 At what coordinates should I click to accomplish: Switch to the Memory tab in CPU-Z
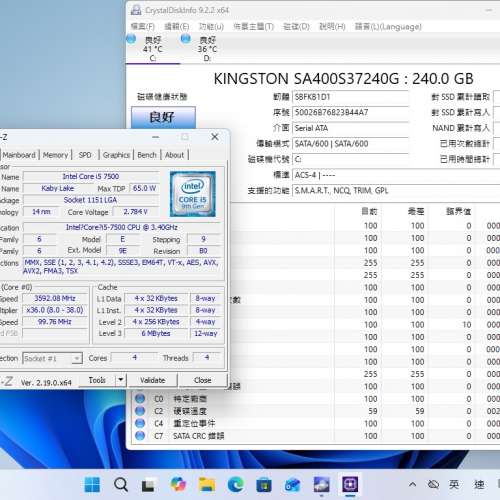[55, 155]
